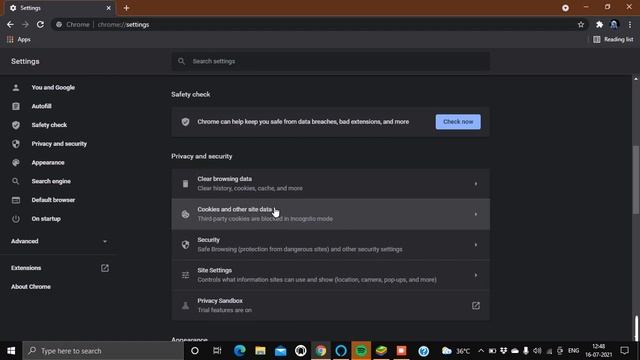Show hidden system tray icons
The image size is (640, 360).
[x=481, y=351]
